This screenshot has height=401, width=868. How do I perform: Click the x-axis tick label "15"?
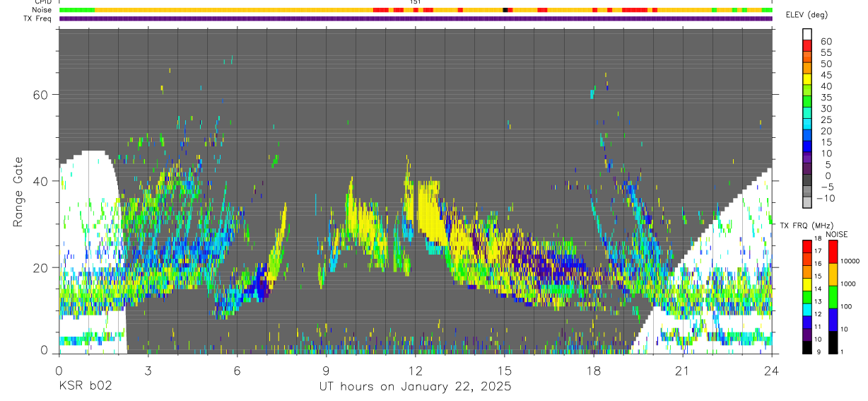pyautogui.click(x=505, y=371)
